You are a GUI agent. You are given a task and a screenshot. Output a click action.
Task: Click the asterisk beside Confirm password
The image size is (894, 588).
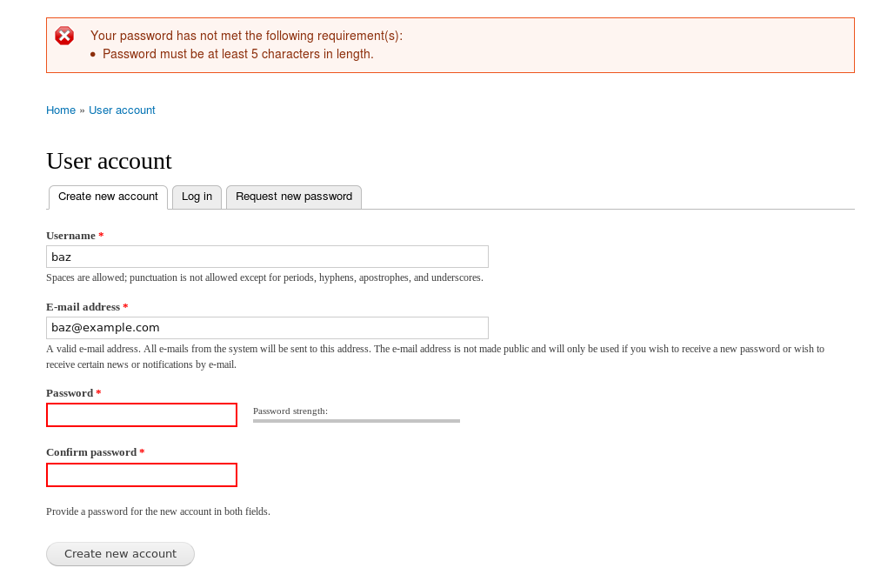[142, 451]
